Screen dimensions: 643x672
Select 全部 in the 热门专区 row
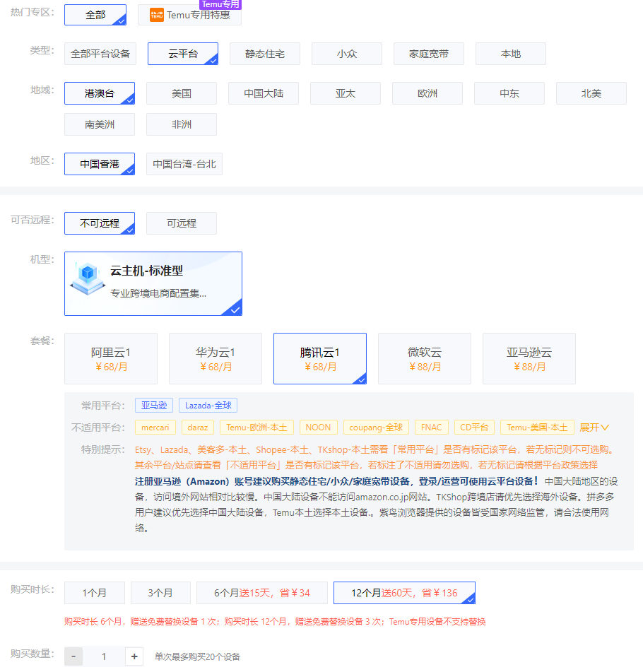coord(95,15)
